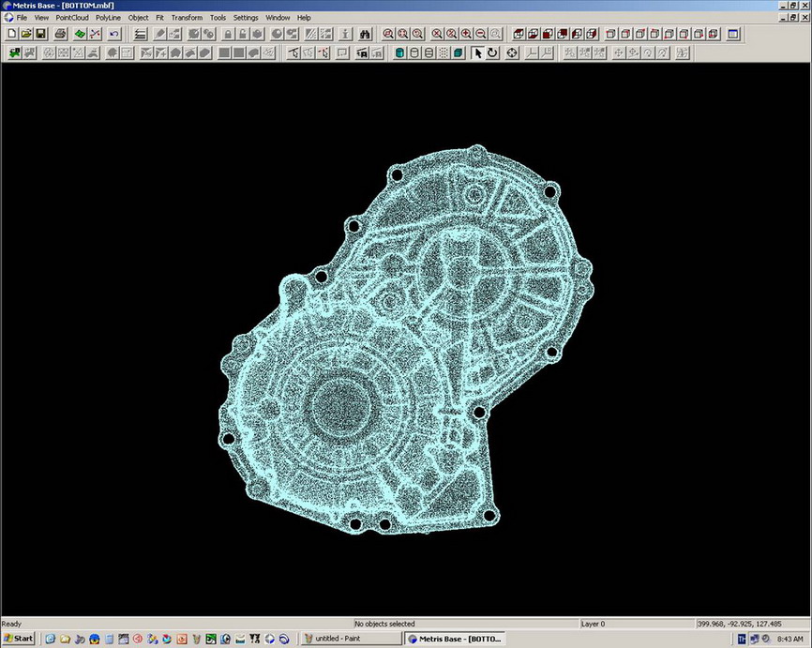Viewport: 812px width, 648px height.
Task: Open the Help menu
Action: pos(304,18)
